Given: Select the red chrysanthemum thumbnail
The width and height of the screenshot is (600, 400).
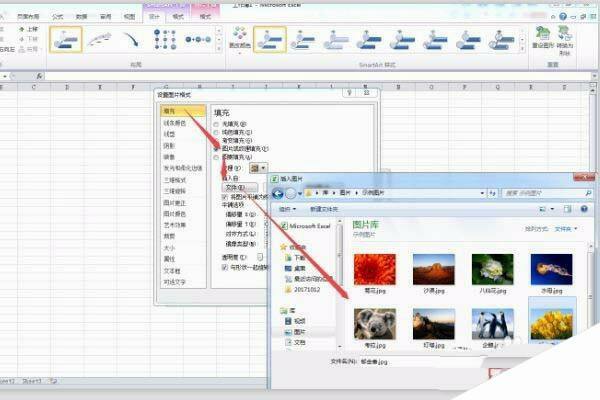Looking at the screenshot, I should 375,269.
